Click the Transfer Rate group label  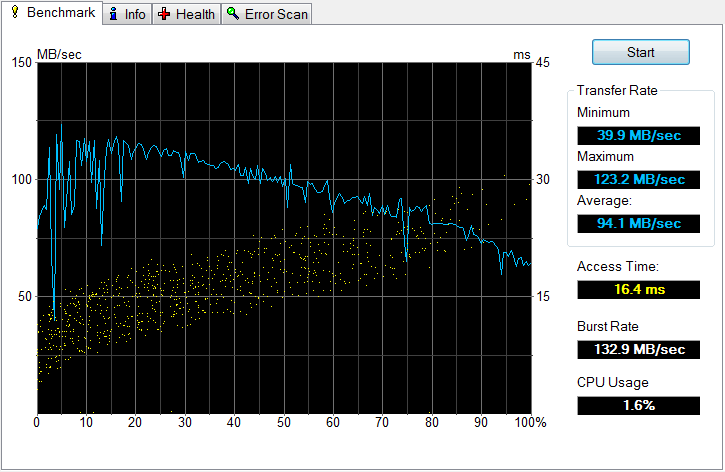[617, 90]
